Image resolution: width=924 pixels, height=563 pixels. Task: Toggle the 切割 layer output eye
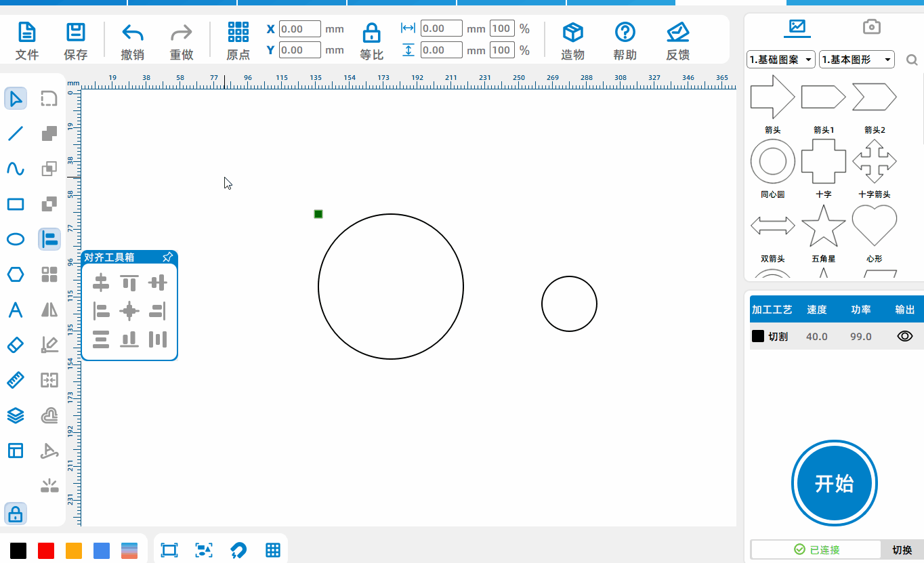(x=905, y=336)
